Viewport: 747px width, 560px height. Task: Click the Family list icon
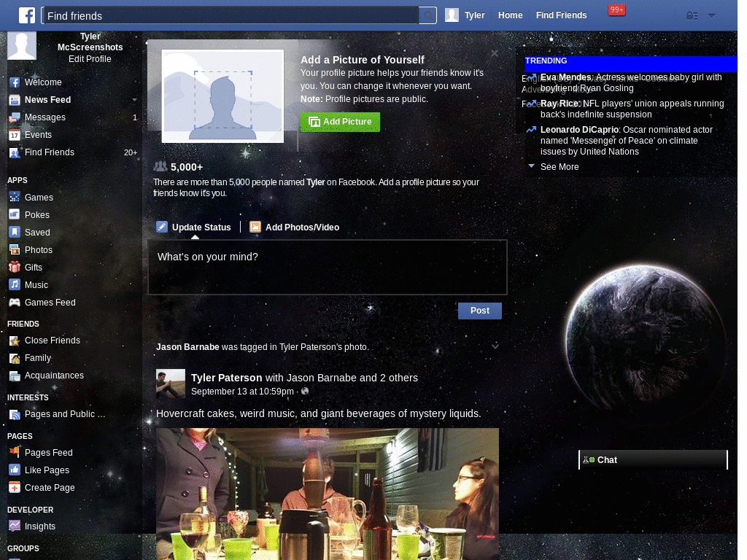(15, 358)
